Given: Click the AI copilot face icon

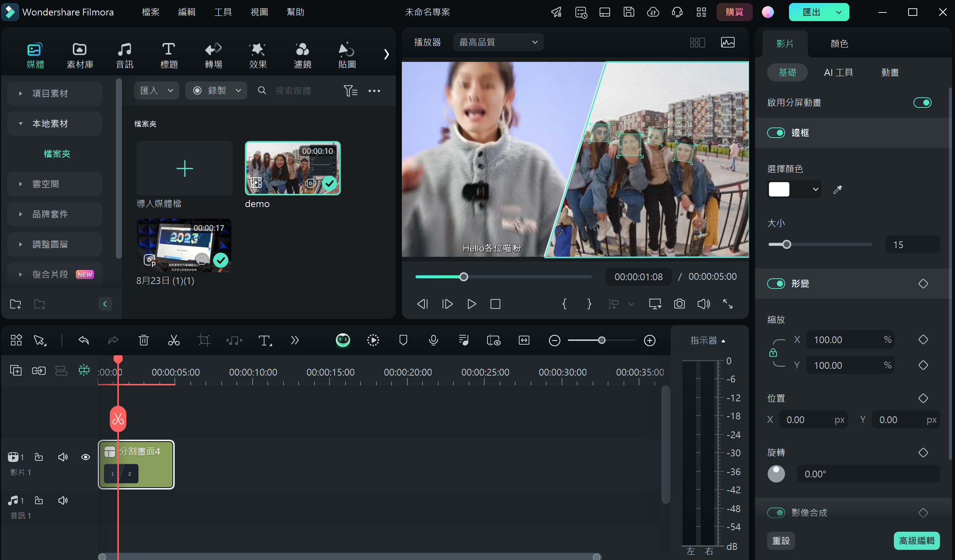Looking at the screenshot, I should pos(343,341).
